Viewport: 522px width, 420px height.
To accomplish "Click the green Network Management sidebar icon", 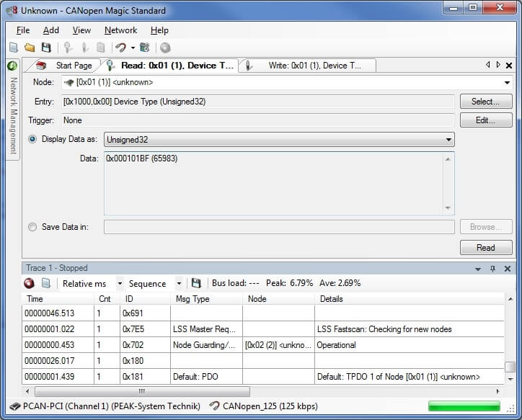I will click(x=12, y=66).
